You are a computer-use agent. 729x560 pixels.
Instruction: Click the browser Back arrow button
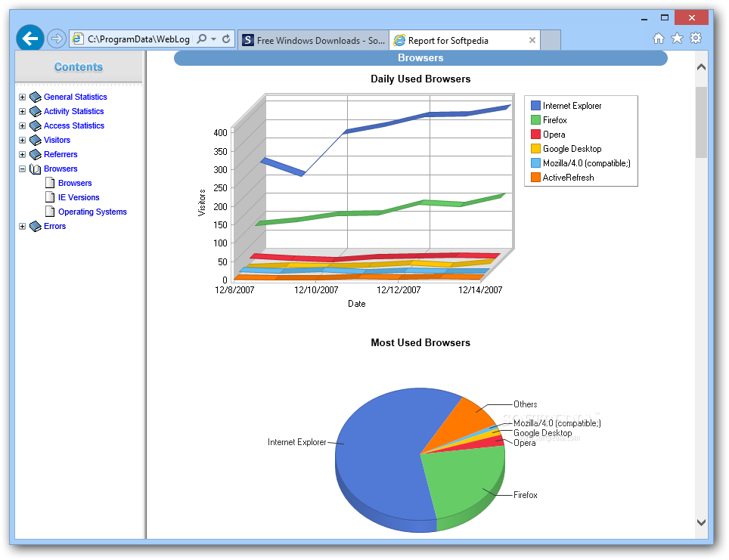point(30,38)
